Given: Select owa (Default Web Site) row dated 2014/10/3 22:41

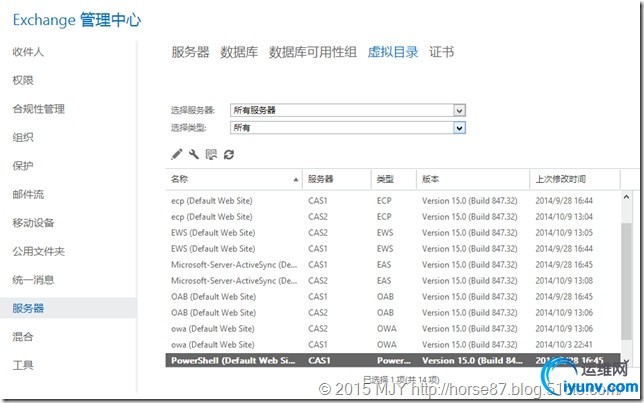Looking at the screenshot, I should (393, 345).
